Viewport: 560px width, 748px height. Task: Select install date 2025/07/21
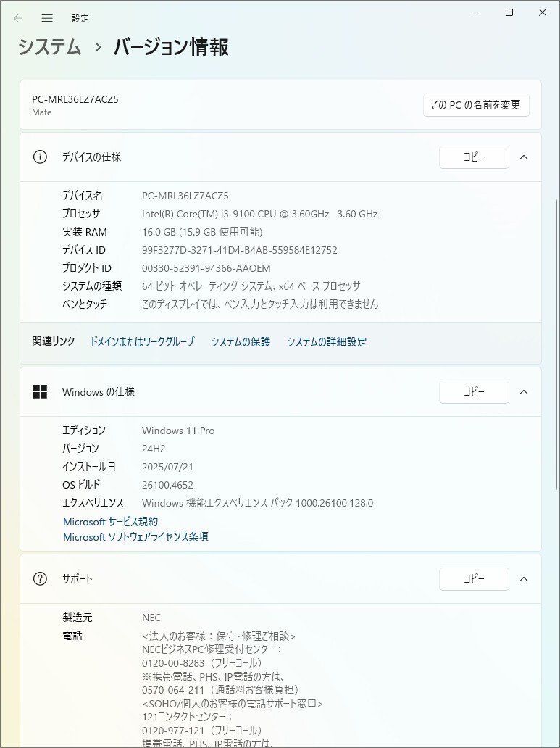[167, 467]
